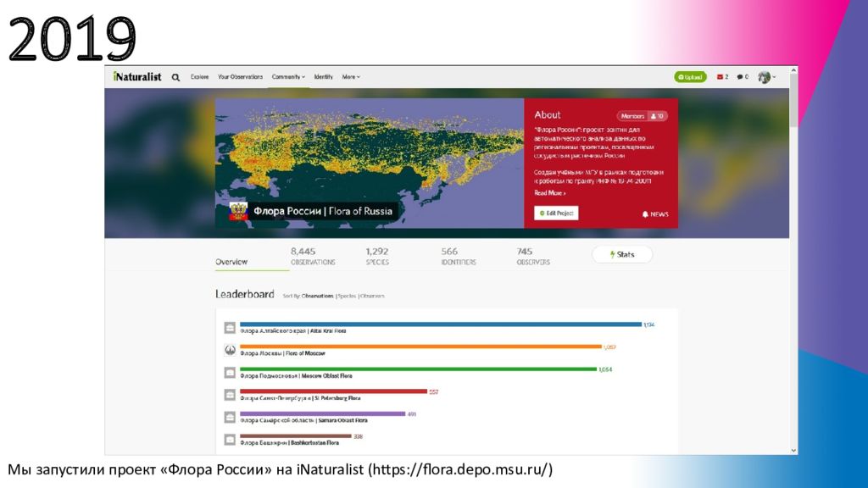Image resolution: width=868 pixels, height=488 pixels.
Task: Sort the leaderboard by Species
Action: pyautogui.click(x=347, y=296)
